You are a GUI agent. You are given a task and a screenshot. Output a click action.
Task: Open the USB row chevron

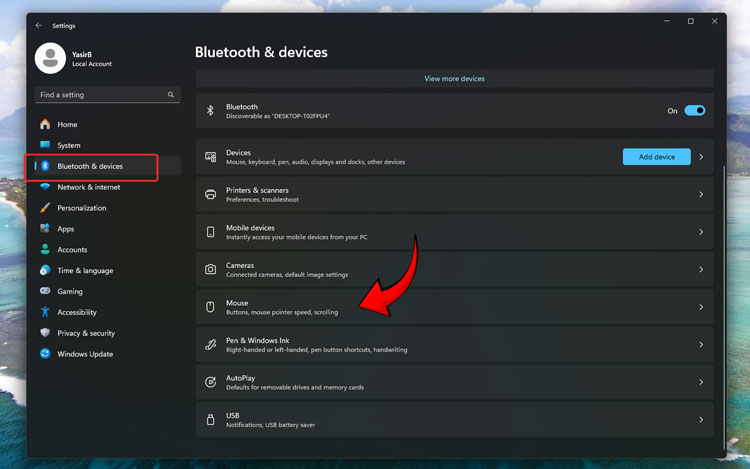701,420
